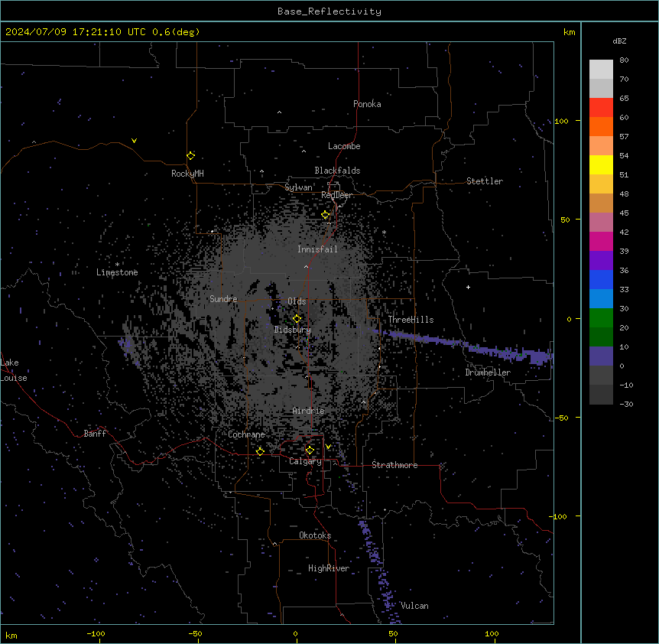Select the Limestone label
This screenshot has width=659, height=644.
(117, 272)
